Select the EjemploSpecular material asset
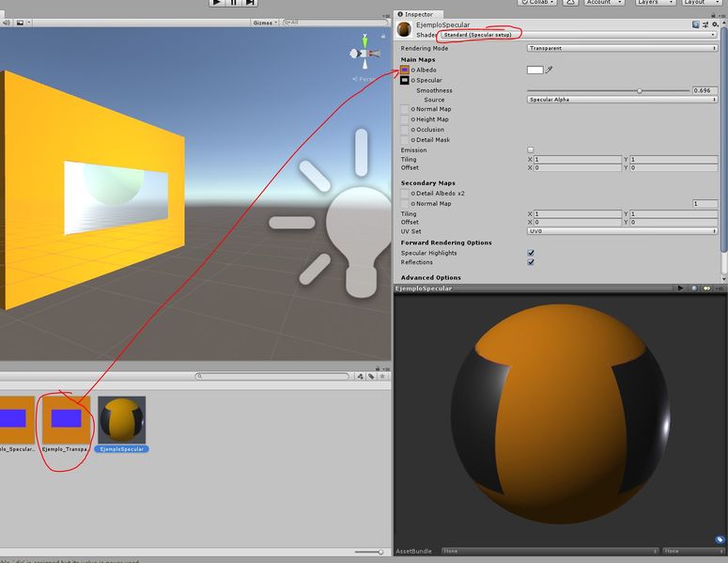Viewport: 728px width, 563px height. point(121,424)
